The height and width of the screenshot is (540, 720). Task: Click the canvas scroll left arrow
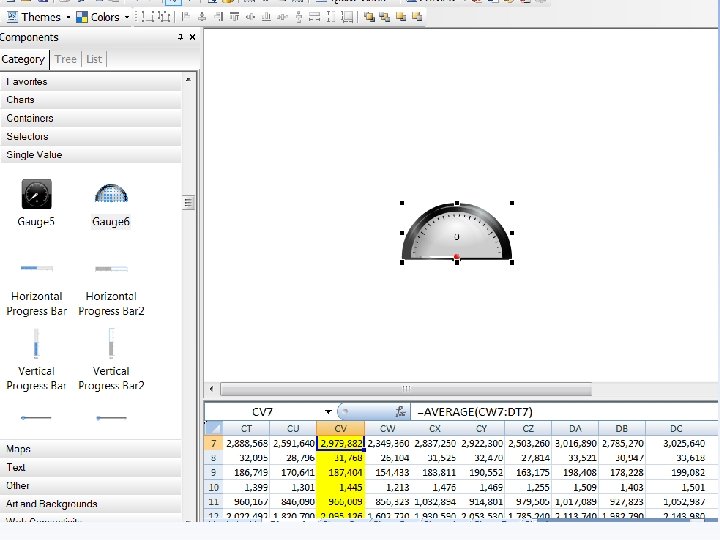(211, 389)
